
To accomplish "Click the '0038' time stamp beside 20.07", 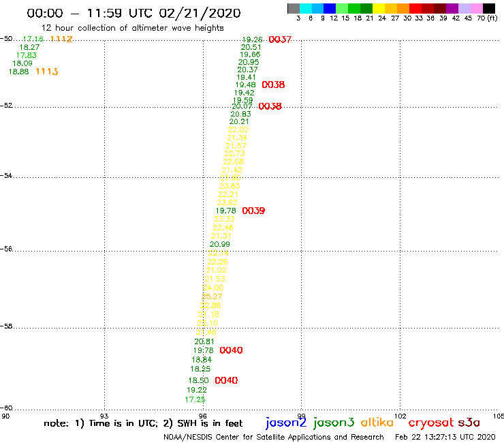I will click(x=270, y=106).
